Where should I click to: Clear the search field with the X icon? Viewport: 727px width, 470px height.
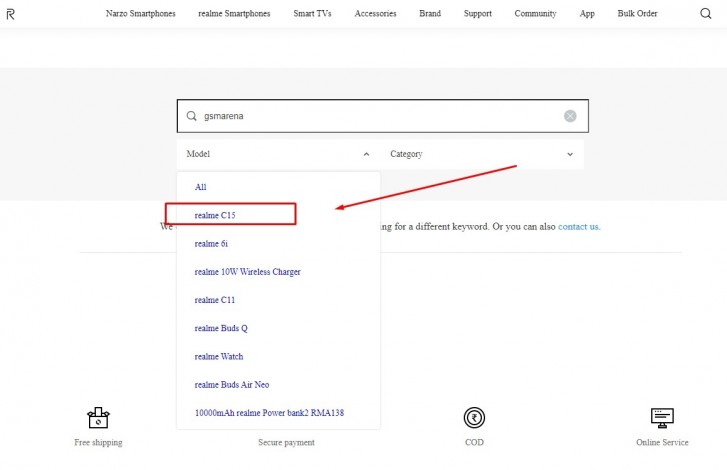click(x=570, y=116)
